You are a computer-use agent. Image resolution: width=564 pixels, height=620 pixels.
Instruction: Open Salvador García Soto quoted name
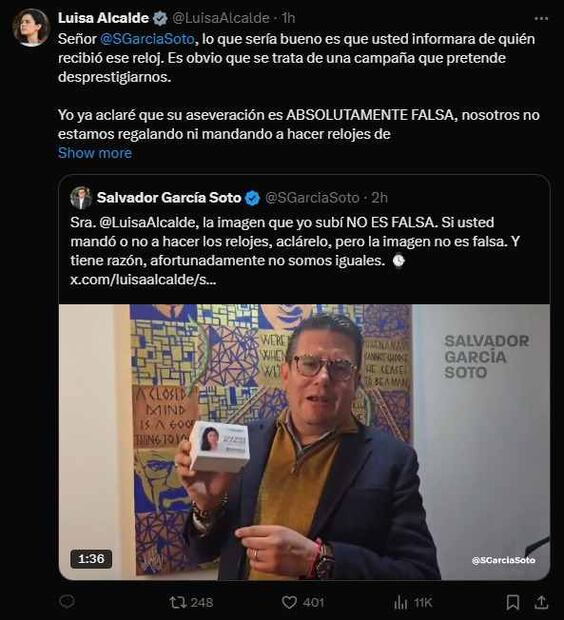(169, 197)
